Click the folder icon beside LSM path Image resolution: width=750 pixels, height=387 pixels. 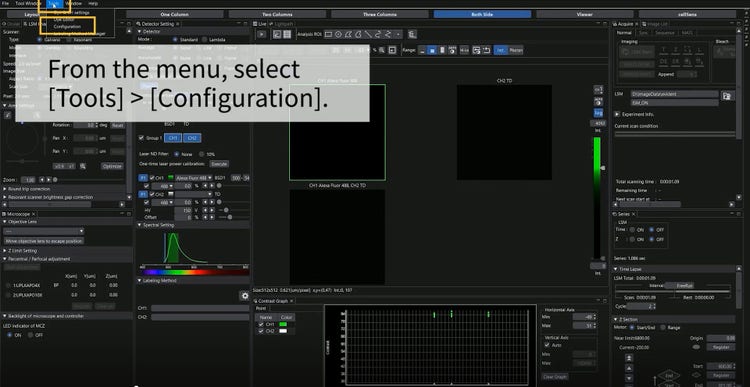coord(727,96)
